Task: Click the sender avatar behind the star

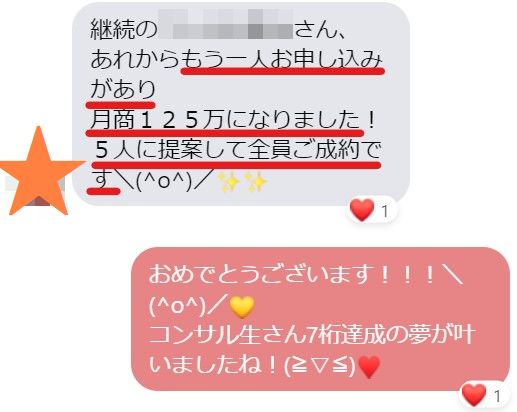Action: pos(37,191)
